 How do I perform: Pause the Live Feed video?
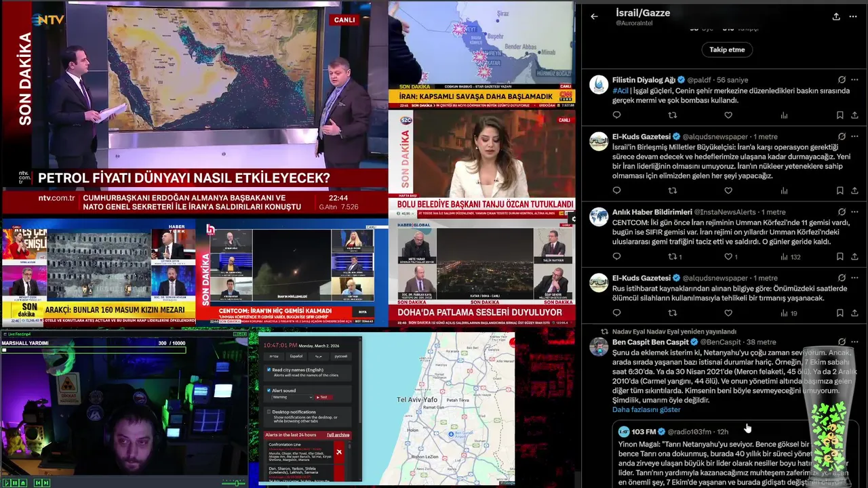coord(14,483)
